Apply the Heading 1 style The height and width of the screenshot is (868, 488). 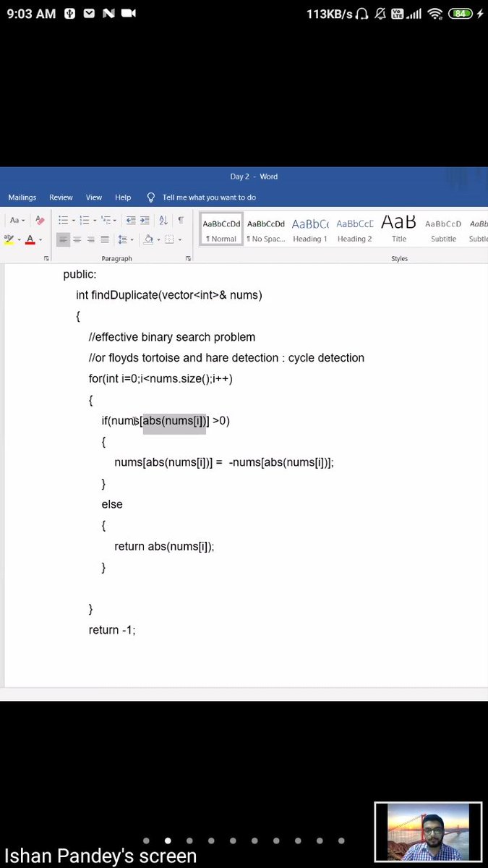click(x=310, y=229)
